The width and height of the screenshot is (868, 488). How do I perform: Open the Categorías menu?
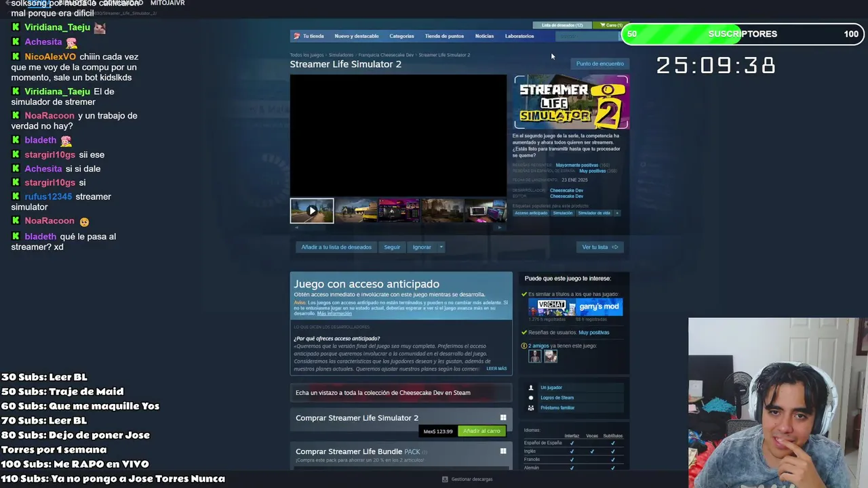click(x=401, y=36)
